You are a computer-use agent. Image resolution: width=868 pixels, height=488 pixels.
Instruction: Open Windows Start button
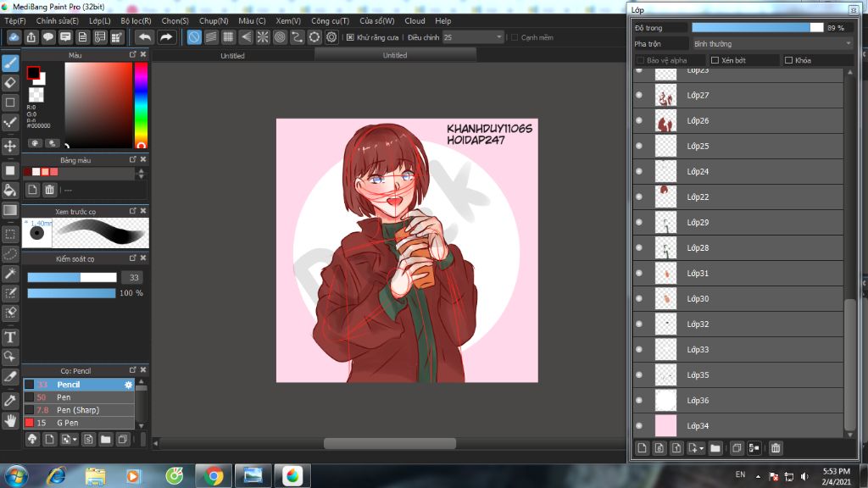[x=15, y=476]
